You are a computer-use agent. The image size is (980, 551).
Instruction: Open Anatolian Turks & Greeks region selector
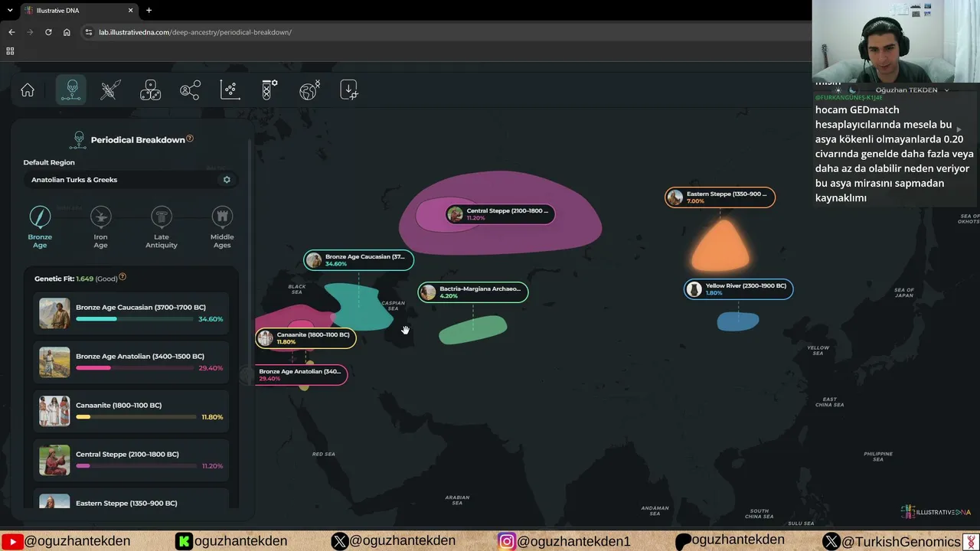pos(130,180)
